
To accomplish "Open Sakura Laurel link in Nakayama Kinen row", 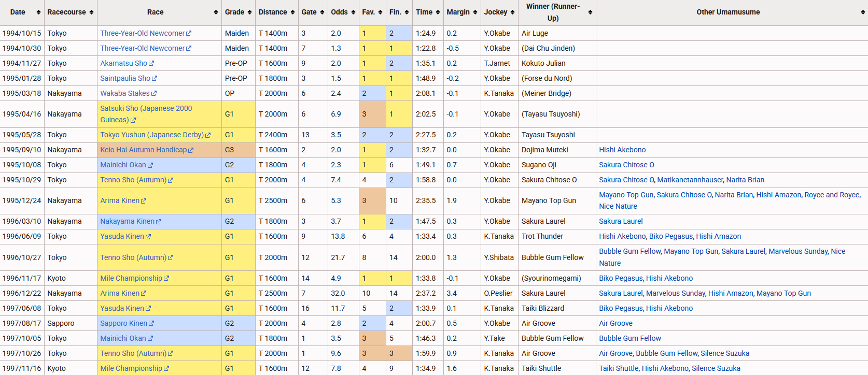I will [x=621, y=221].
